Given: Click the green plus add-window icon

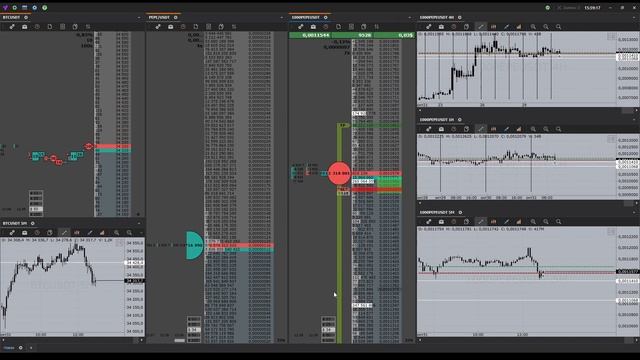Looking at the screenshot, I should [x=15, y=7].
